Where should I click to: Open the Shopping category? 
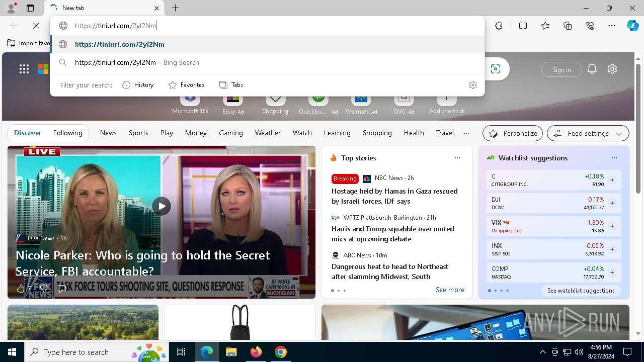tap(377, 133)
